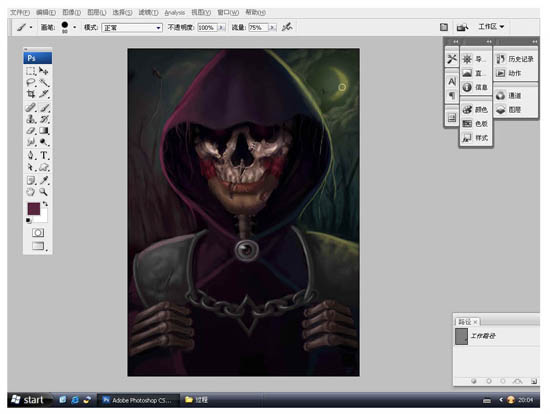Select the Crop tool
The image size is (550, 414).
[31, 94]
